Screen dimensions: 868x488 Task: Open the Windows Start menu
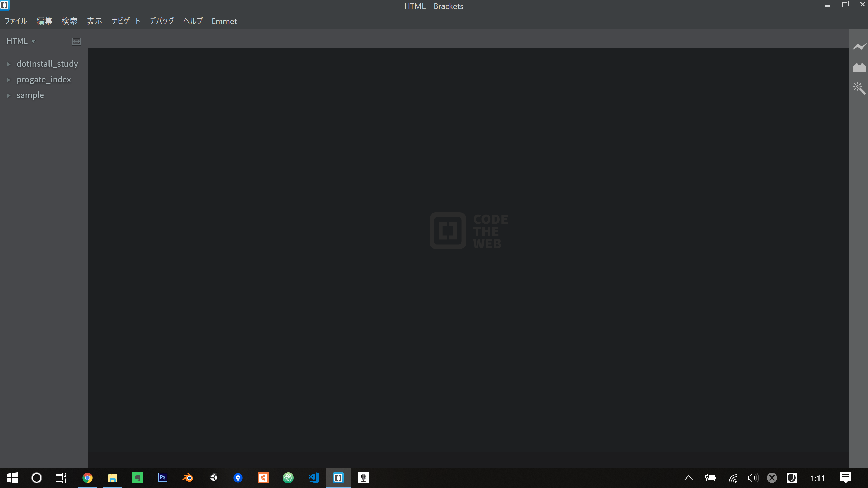(12, 478)
